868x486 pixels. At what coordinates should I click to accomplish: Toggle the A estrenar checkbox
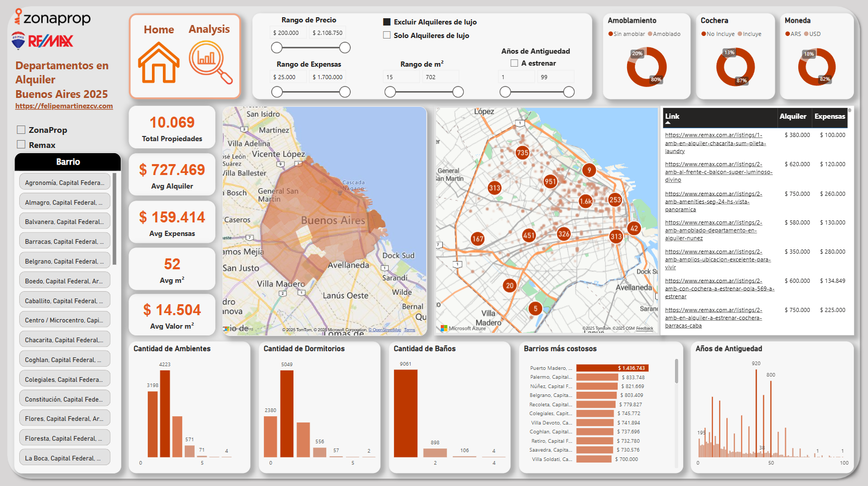pyautogui.click(x=514, y=63)
